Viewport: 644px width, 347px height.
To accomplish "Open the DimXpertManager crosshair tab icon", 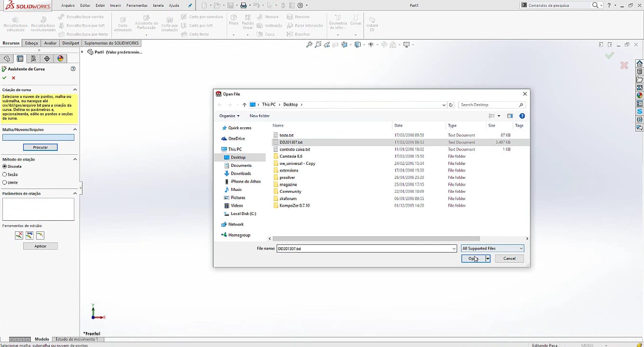I will point(47,58).
